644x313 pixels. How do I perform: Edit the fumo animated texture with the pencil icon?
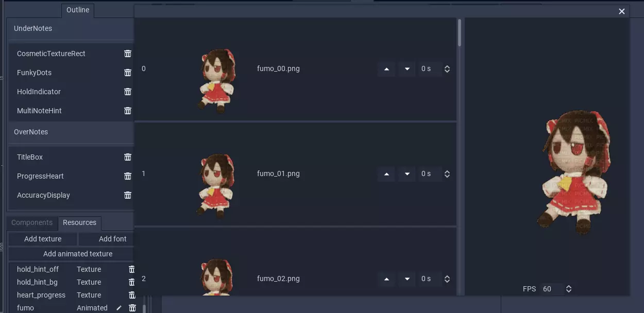119,308
